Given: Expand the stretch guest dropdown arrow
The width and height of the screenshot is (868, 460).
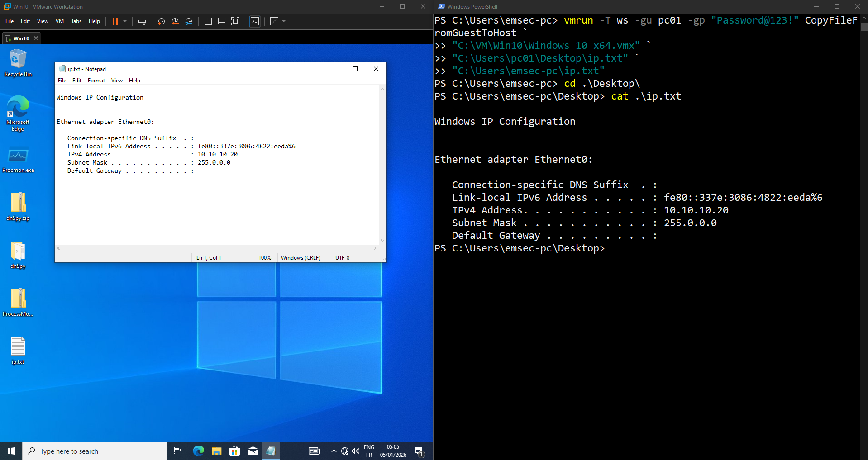Looking at the screenshot, I should (284, 21).
